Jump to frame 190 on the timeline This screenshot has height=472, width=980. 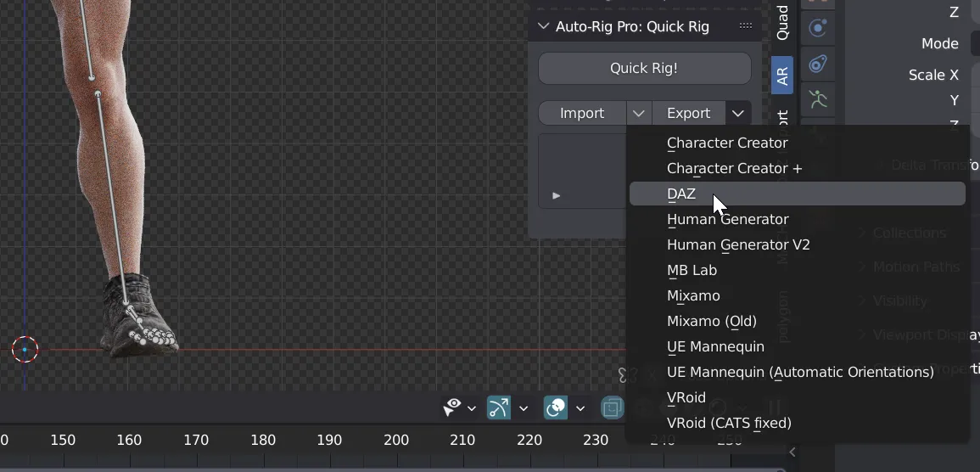(x=329, y=440)
